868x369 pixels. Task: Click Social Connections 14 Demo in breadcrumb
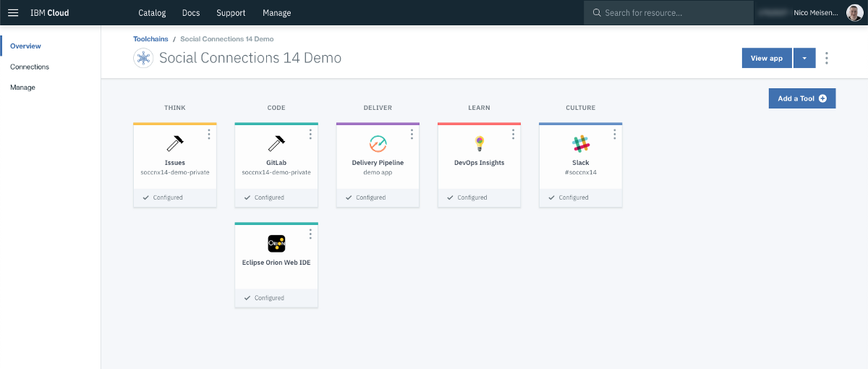pos(227,38)
